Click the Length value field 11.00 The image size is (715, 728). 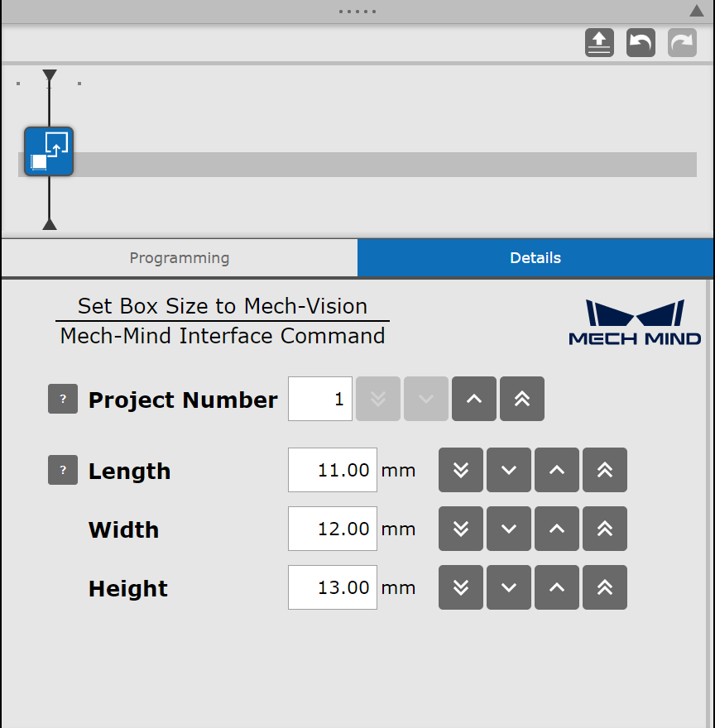pyautogui.click(x=333, y=470)
